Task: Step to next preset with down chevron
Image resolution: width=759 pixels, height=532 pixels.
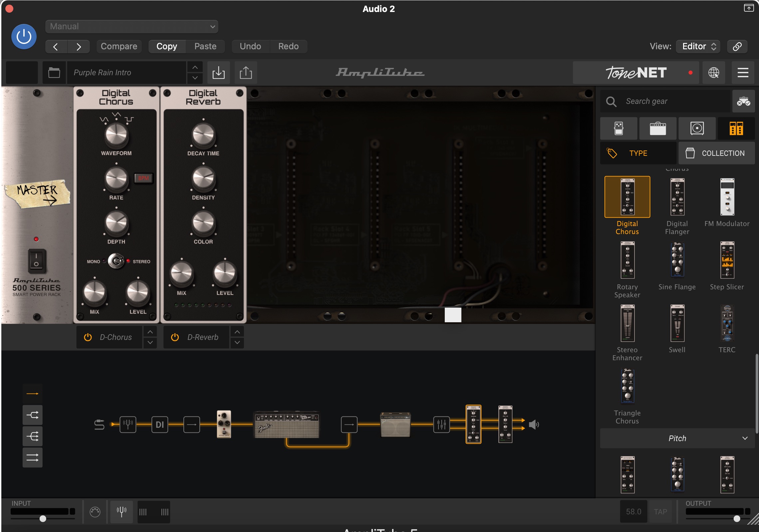Action: click(195, 78)
